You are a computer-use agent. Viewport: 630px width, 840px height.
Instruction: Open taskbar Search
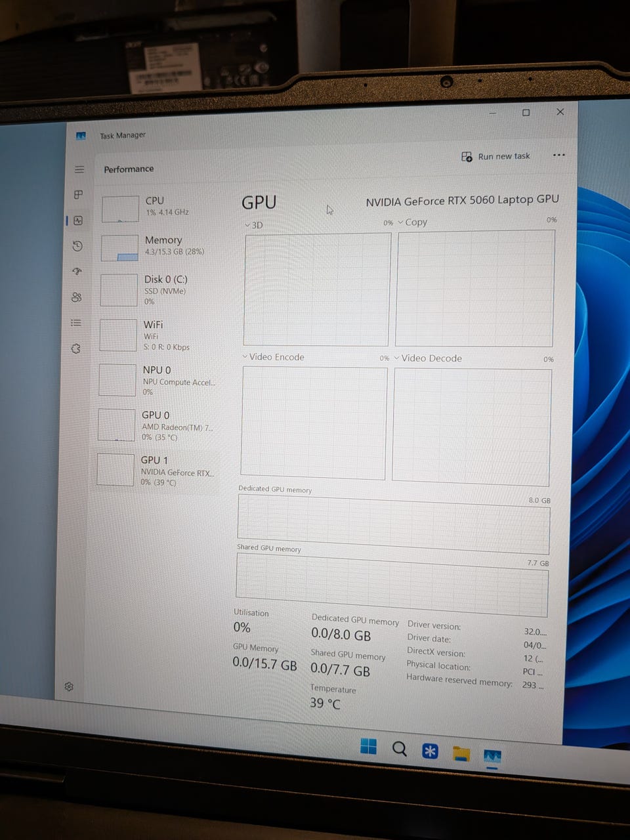tap(399, 749)
